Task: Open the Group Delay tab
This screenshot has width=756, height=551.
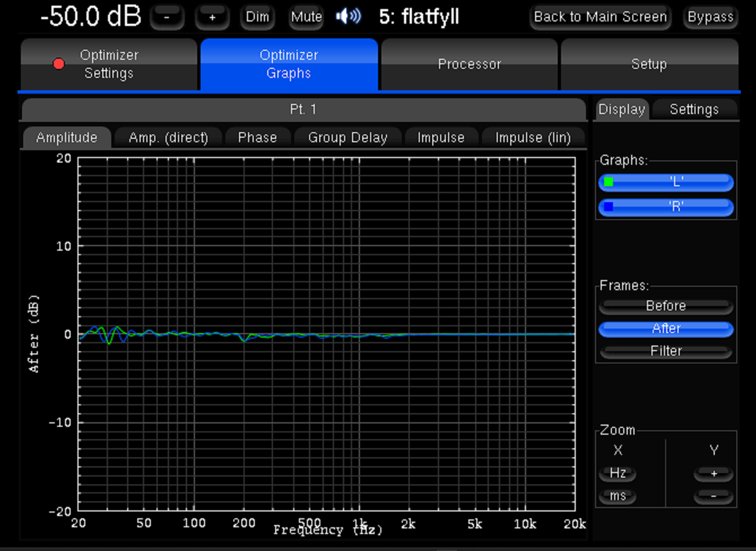Action: [347, 138]
